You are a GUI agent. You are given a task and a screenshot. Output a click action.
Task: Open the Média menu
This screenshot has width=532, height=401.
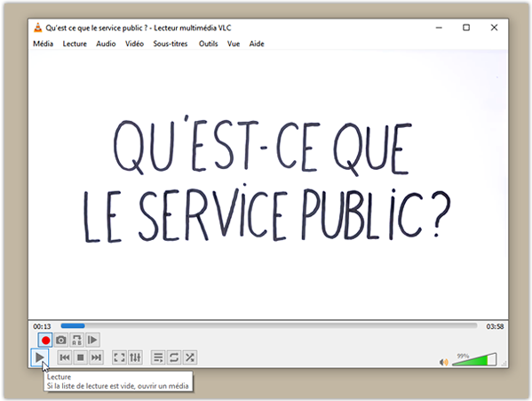(44, 44)
